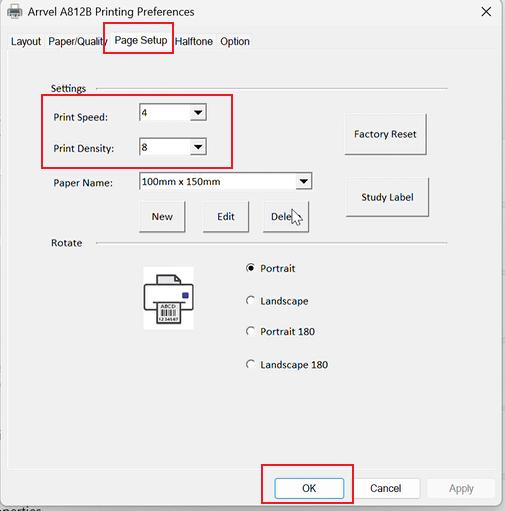Go to the Halftone tab
This screenshot has width=505, height=511.
[x=194, y=41]
